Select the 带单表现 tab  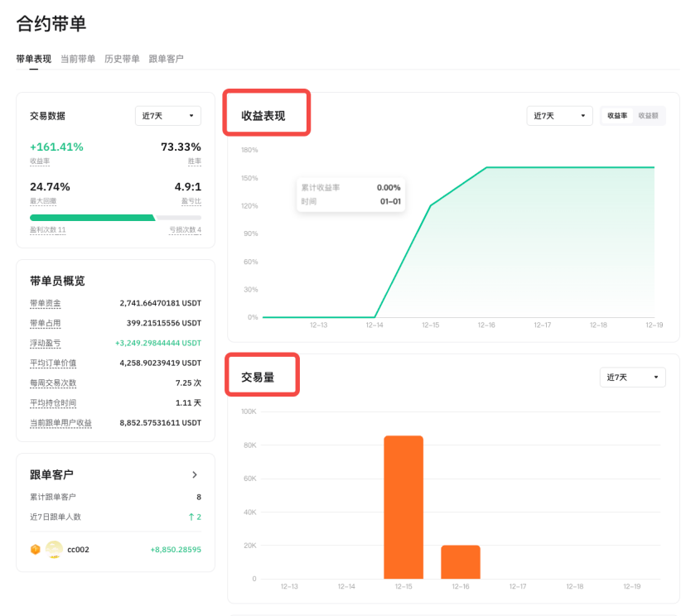coord(34,59)
